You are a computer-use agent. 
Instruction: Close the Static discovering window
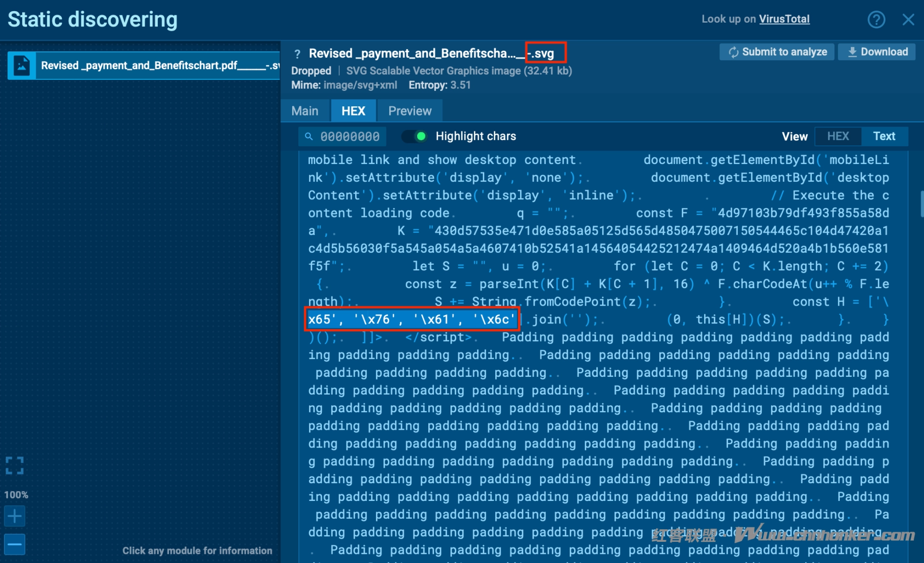point(908,20)
